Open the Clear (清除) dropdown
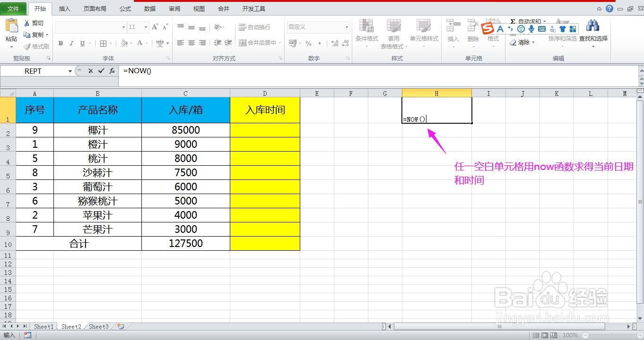The image size is (644, 340). (x=522, y=42)
